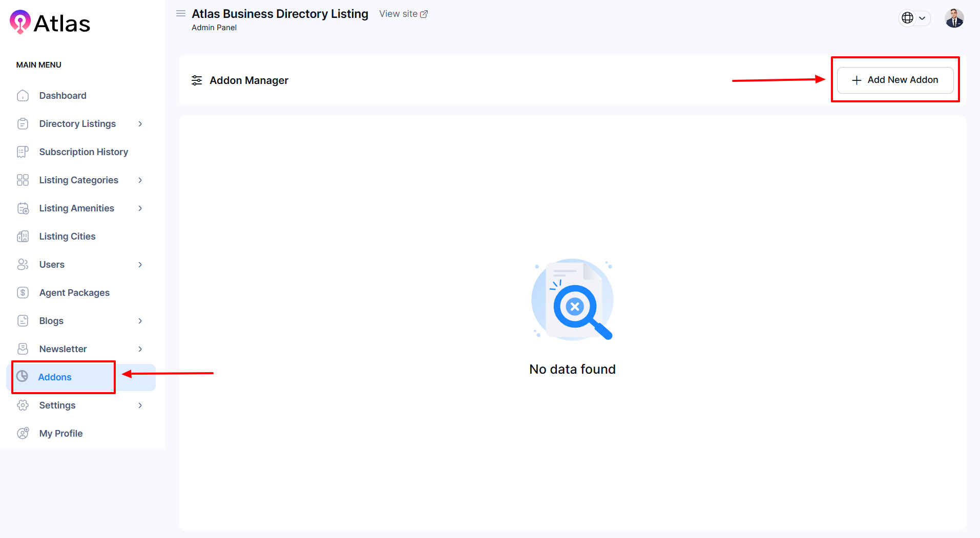Expand the Directory Listings submenu chevron
The image size is (980, 538).
pos(140,124)
